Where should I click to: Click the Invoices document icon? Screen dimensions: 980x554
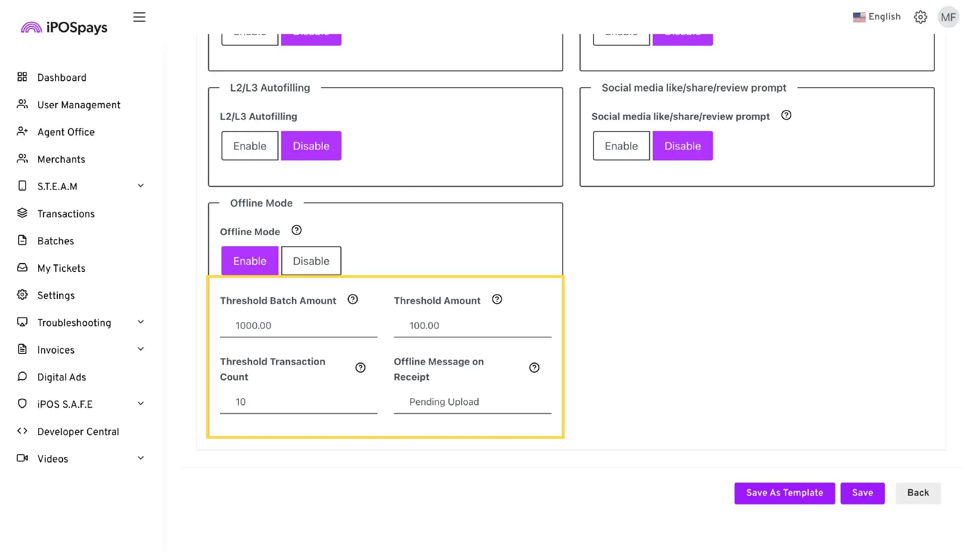click(22, 349)
